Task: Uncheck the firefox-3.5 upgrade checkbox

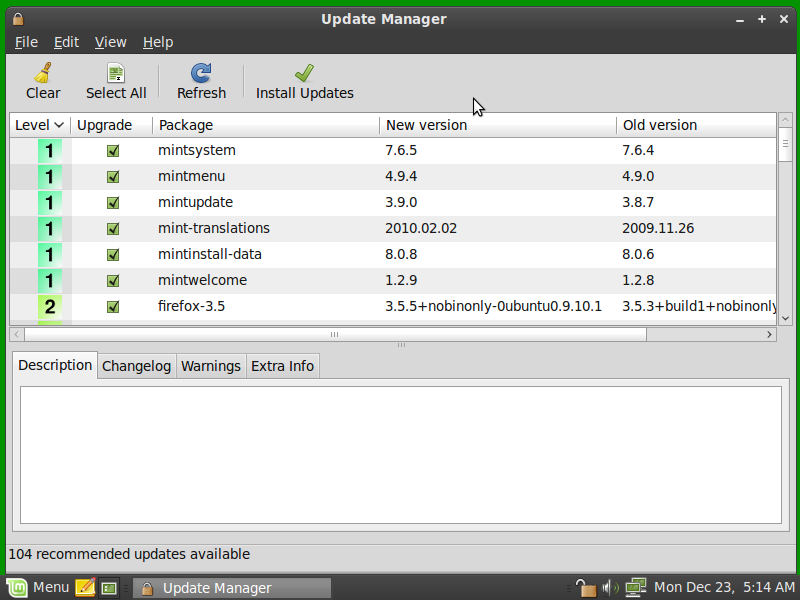Action: click(113, 307)
